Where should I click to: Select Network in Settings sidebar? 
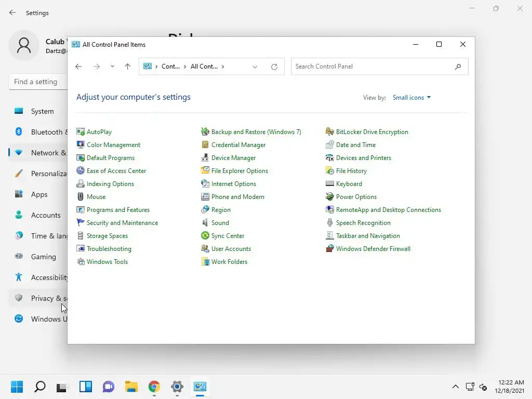click(38, 153)
